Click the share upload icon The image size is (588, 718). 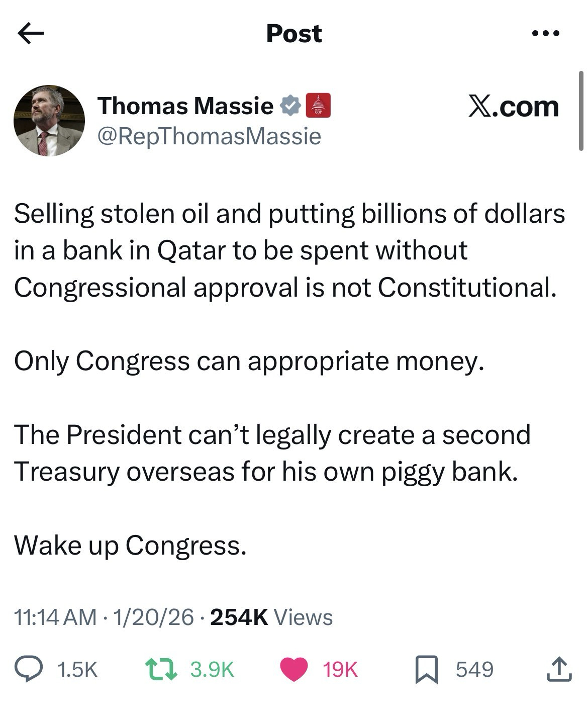pyautogui.click(x=559, y=669)
